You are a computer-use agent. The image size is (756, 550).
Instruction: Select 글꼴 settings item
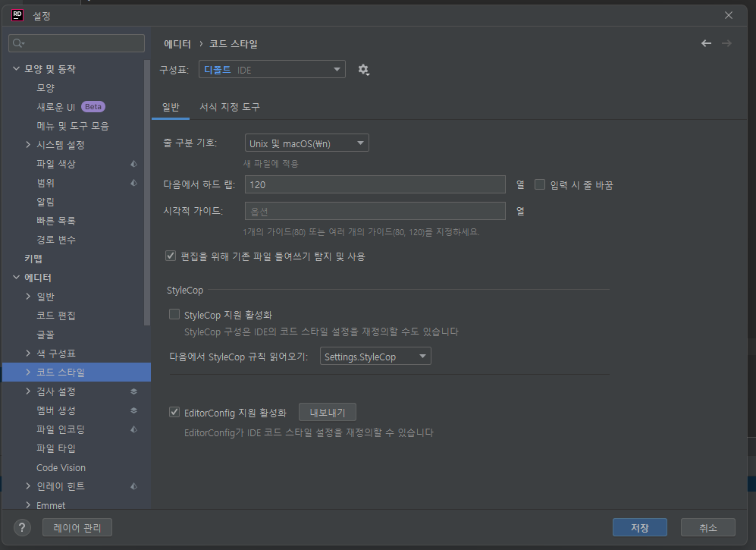pyautogui.click(x=45, y=335)
